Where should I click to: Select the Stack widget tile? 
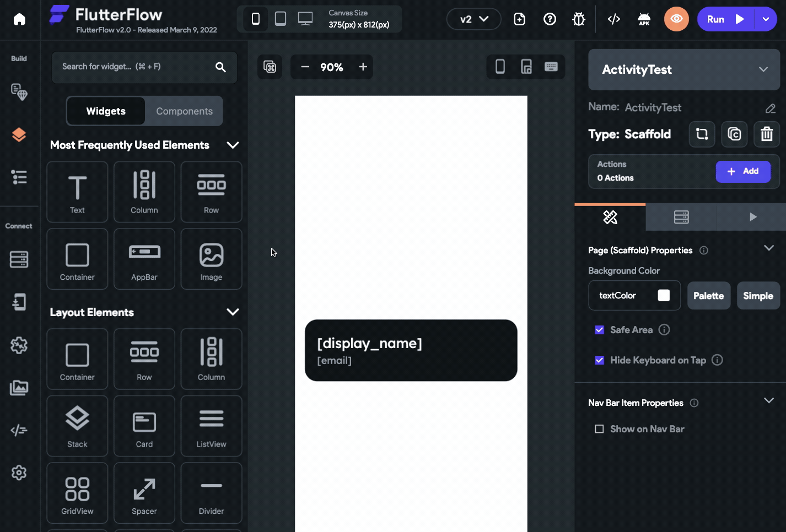[77, 426]
